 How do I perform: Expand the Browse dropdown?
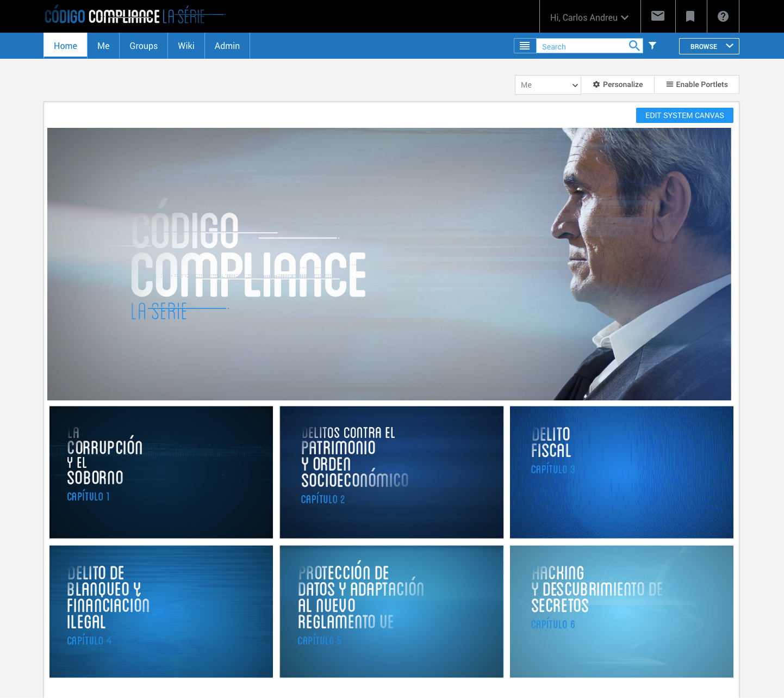[708, 46]
